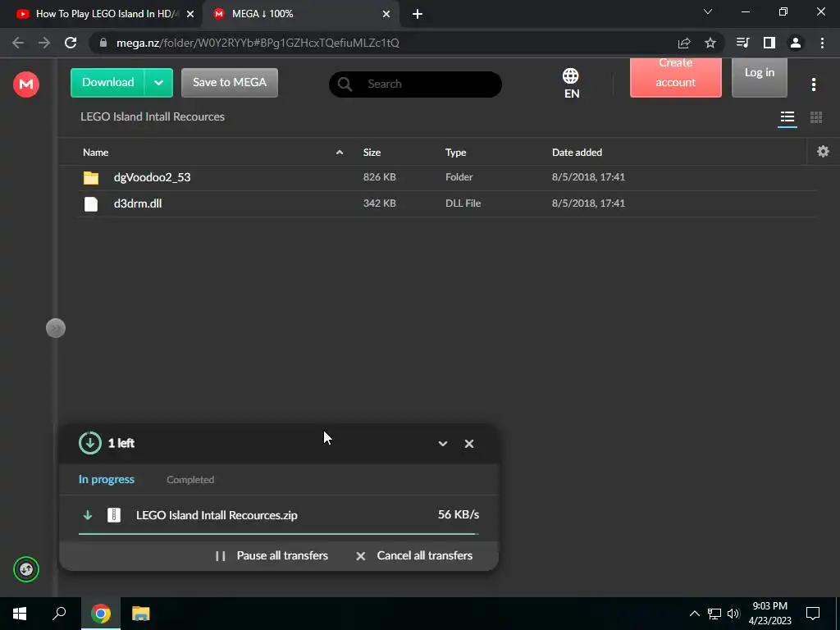Click the 56 KB/s transfer speed
Screen dimensions: 840x630
pos(459,514)
